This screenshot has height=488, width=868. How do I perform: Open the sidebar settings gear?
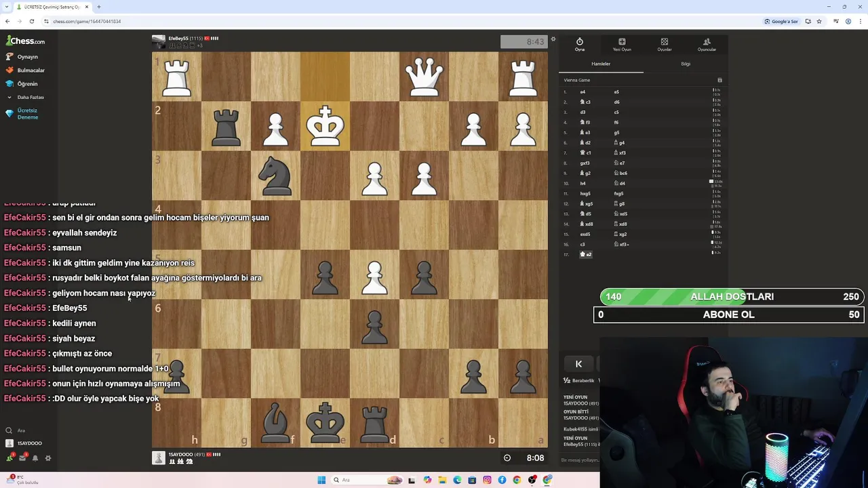click(48, 458)
